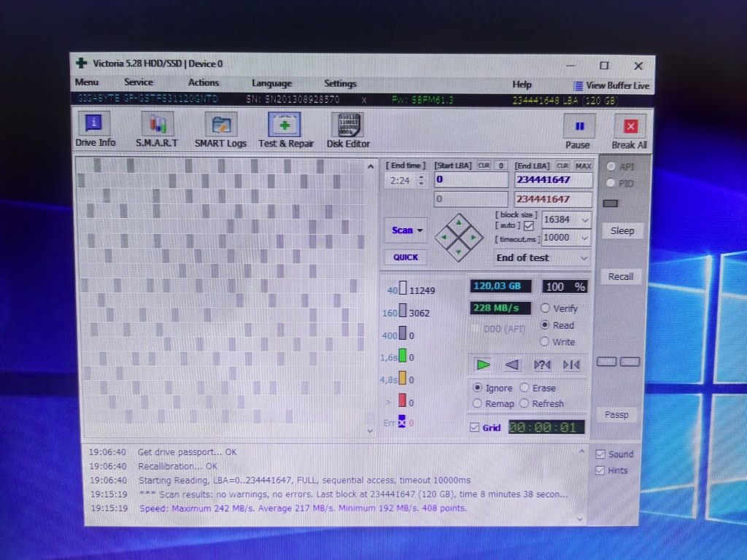The height and width of the screenshot is (560, 747).
Task: Click the CUR button next to End LBA
Action: click(562, 166)
